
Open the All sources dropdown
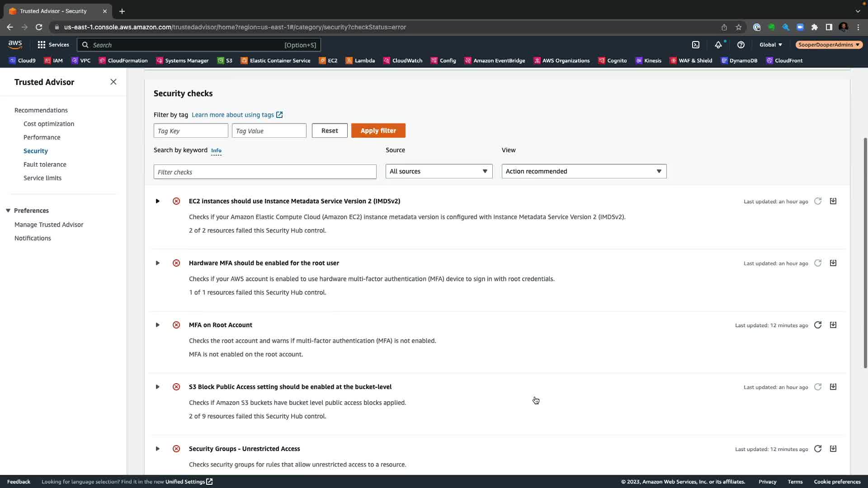tap(439, 171)
